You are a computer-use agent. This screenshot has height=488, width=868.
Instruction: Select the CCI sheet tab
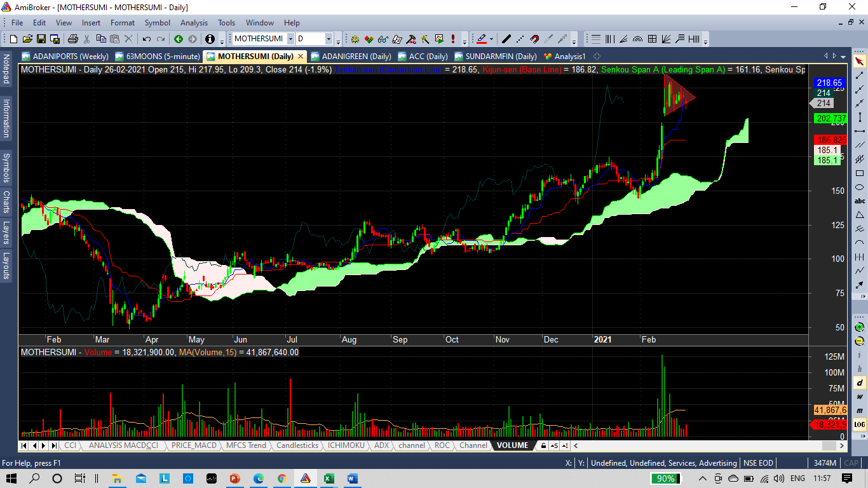(70, 445)
